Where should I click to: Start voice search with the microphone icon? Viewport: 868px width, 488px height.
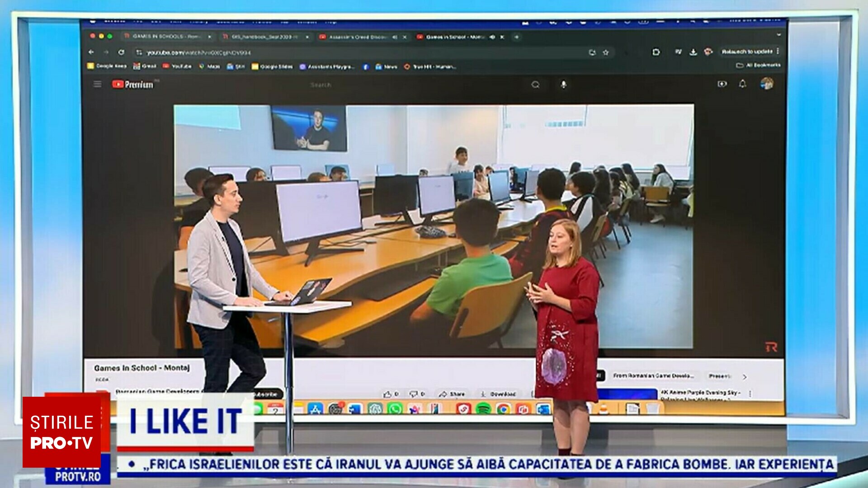pos(563,84)
